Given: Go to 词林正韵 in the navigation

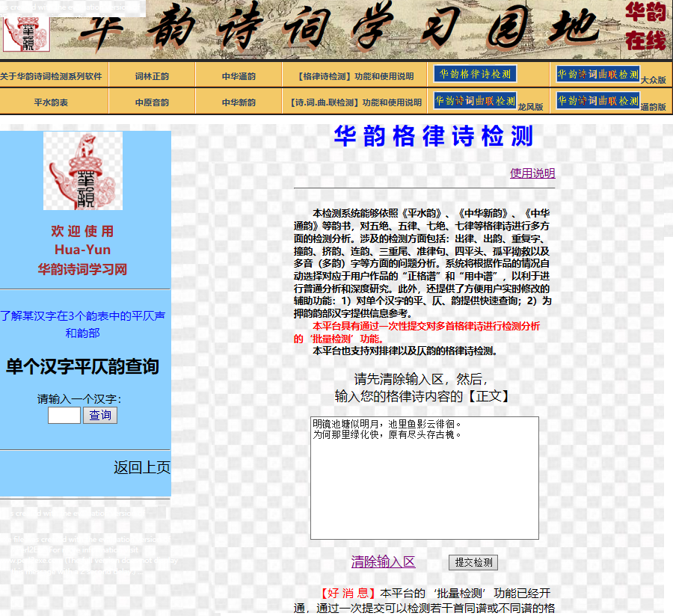Looking at the screenshot, I should [152, 76].
